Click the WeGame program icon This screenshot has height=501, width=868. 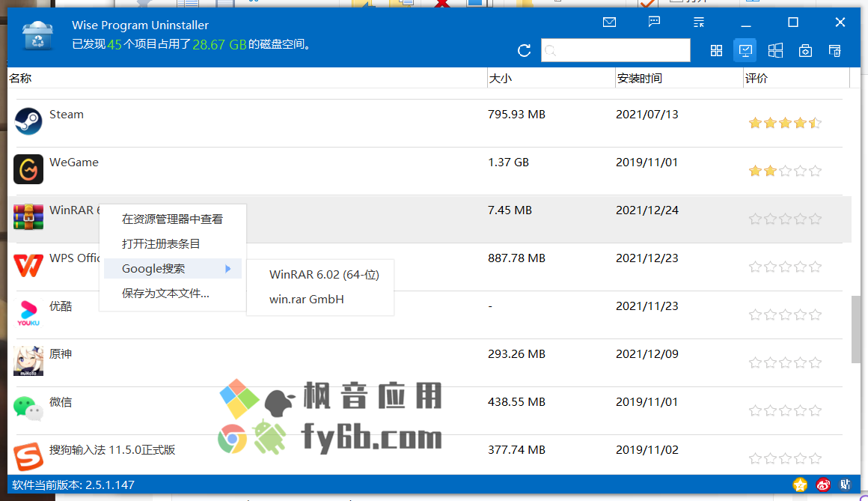pos(28,169)
